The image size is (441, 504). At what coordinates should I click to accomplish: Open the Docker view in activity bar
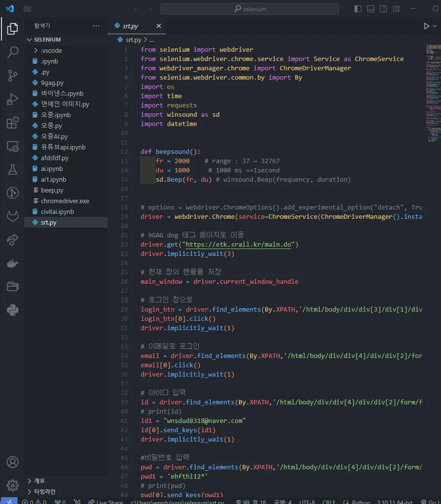[x=13, y=263]
